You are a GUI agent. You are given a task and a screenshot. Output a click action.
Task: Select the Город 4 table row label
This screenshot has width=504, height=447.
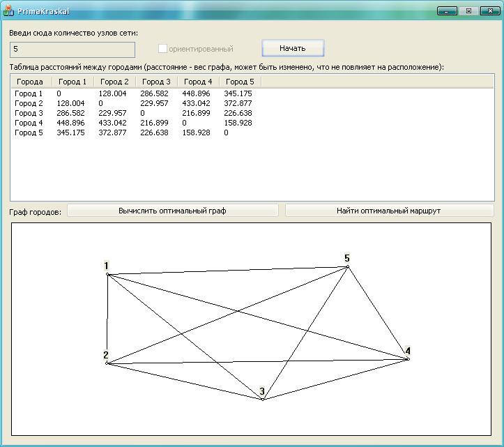[x=29, y=123]
